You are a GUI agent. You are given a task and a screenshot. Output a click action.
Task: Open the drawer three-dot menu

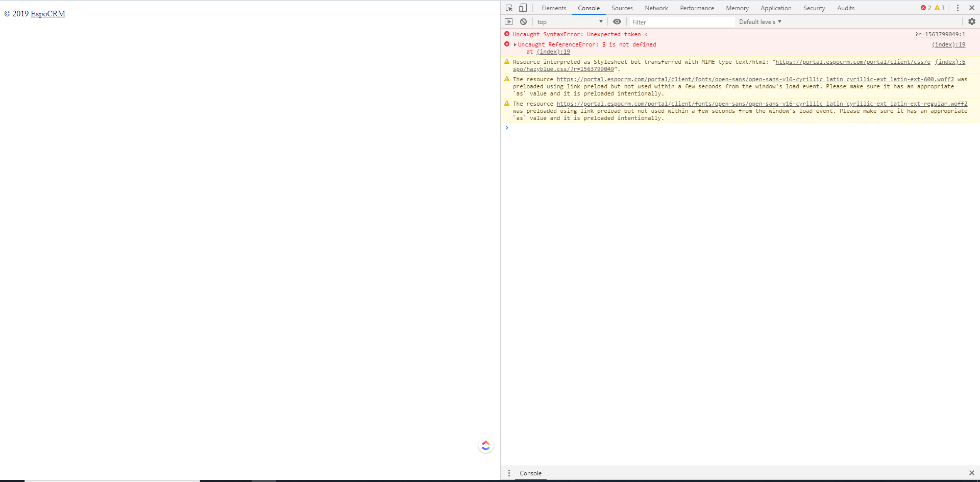509,473
